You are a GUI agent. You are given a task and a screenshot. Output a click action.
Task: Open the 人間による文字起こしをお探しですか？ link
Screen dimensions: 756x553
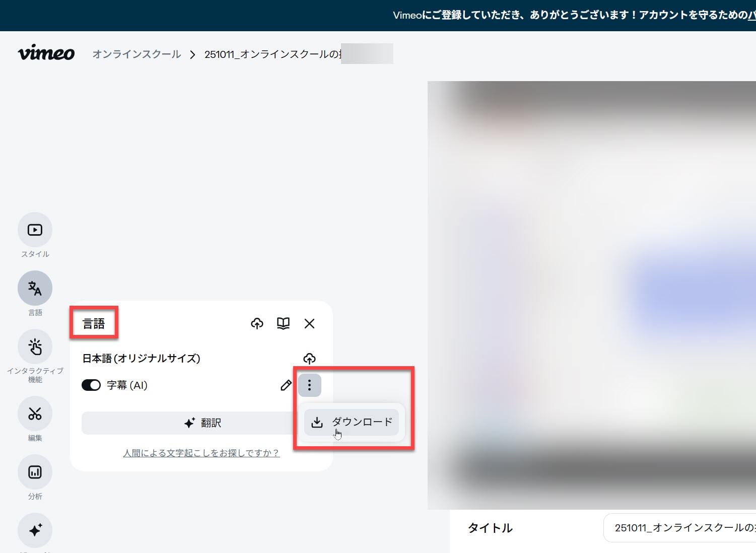pos(201,453)
